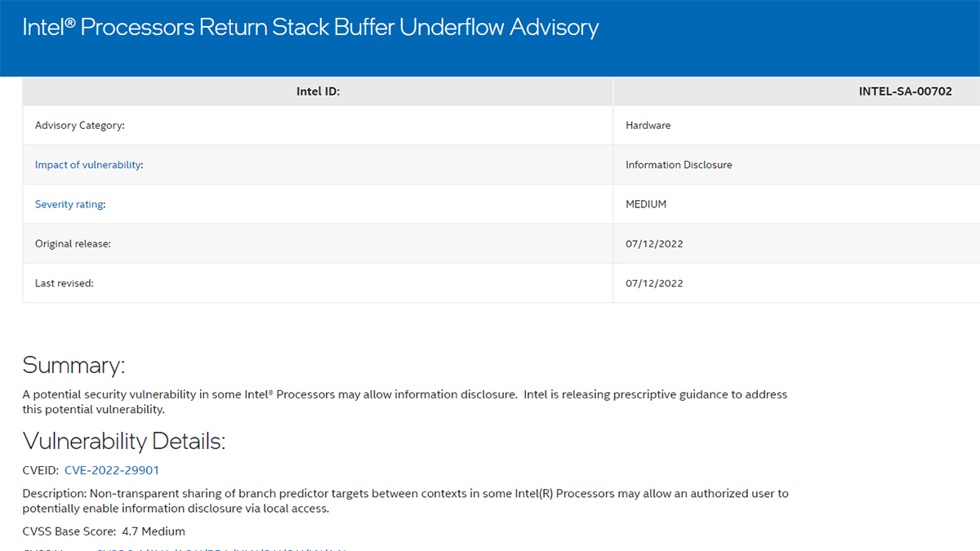The height and width of the screenshot is (551, 980).
Task: Click the date beside "Original release"
Action: [x=654, y=243]
